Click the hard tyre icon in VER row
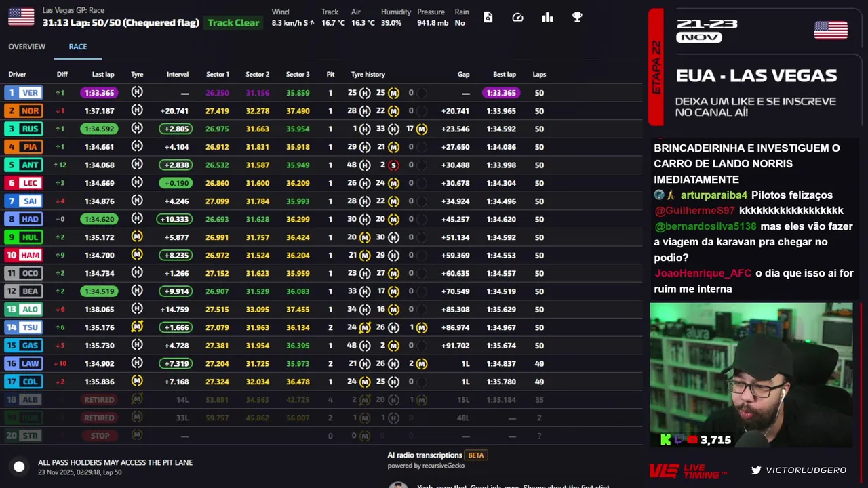Screen dimensions: 868x488 (137, 92)
